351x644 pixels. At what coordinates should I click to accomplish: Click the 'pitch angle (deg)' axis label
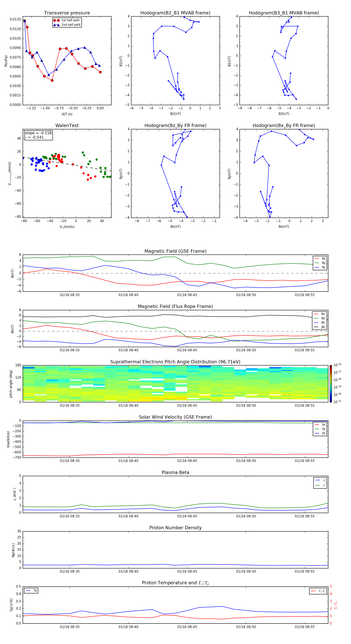[x=11, y=384]
